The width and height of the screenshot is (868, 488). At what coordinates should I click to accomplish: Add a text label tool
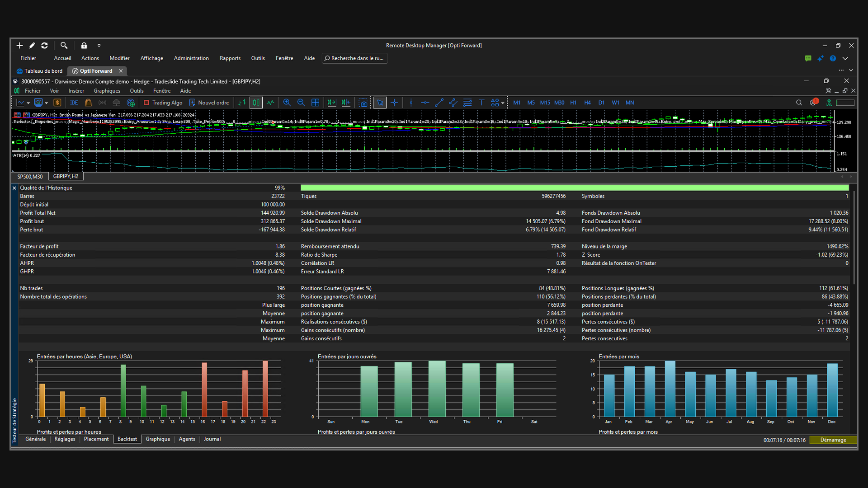click(x=481, y=103)
